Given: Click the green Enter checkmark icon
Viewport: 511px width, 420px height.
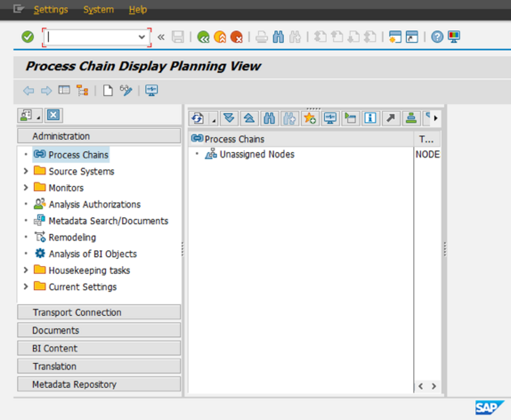Looking at the screenshot, I should (x=28, y=37).
